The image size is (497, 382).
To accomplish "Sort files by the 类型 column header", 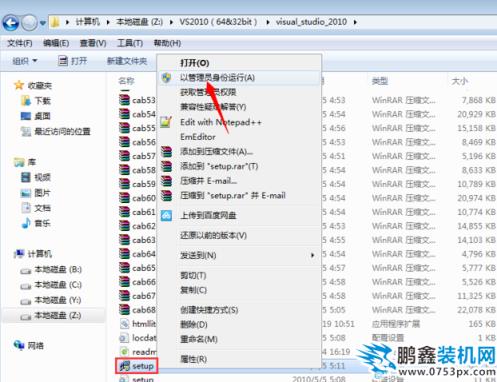I will (x=380, y=81).
